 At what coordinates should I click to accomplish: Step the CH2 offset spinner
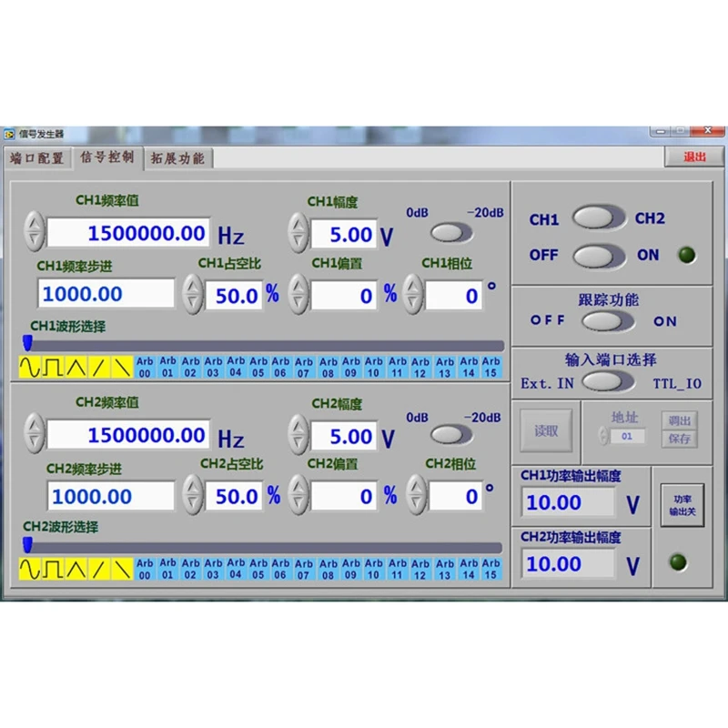click(298, 495)
